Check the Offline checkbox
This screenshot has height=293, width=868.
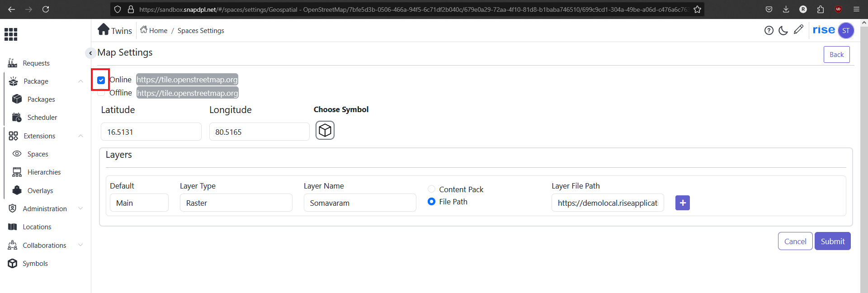101,93
